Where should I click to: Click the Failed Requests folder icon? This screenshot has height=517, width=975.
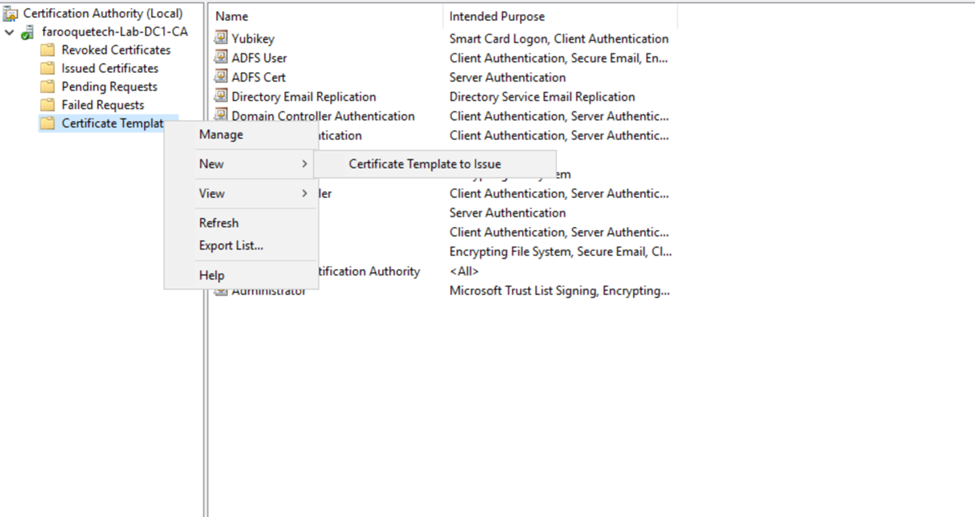[47, 105]
